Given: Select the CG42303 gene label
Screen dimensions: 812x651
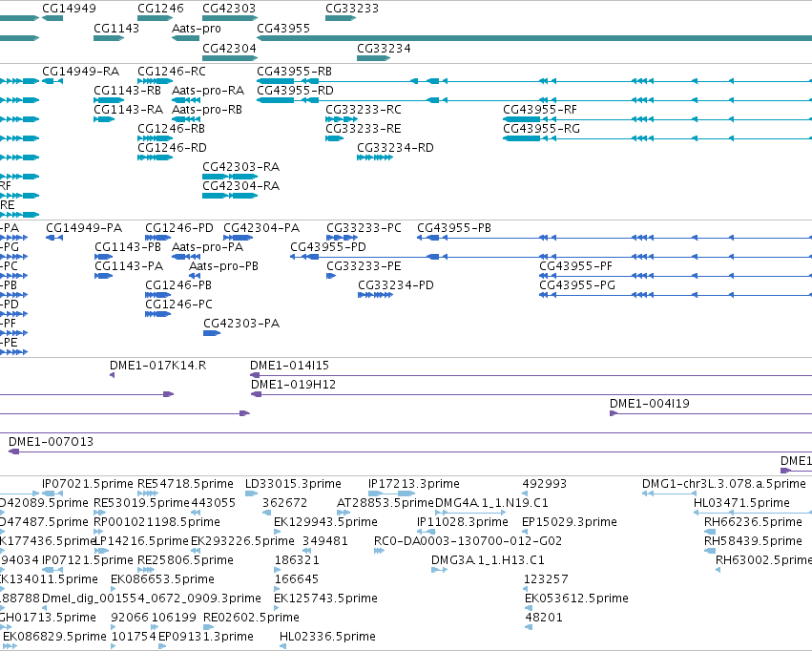Looking at the screenshot, I should coord(229,9).
